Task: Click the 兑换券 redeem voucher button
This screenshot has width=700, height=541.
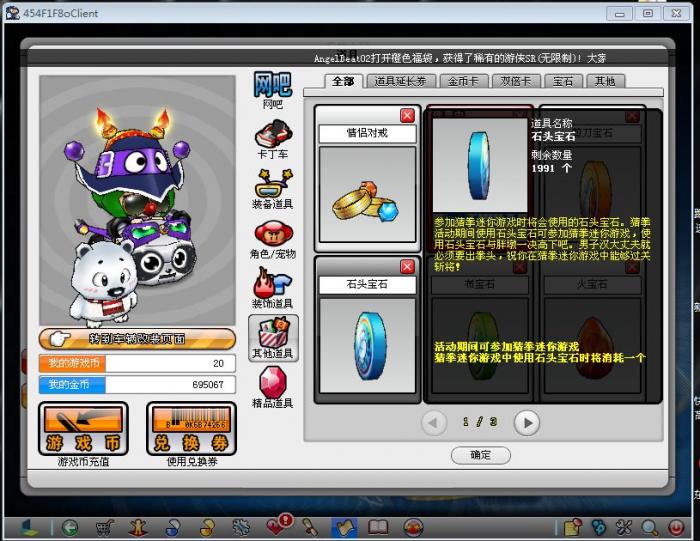Action: point(191,429)
